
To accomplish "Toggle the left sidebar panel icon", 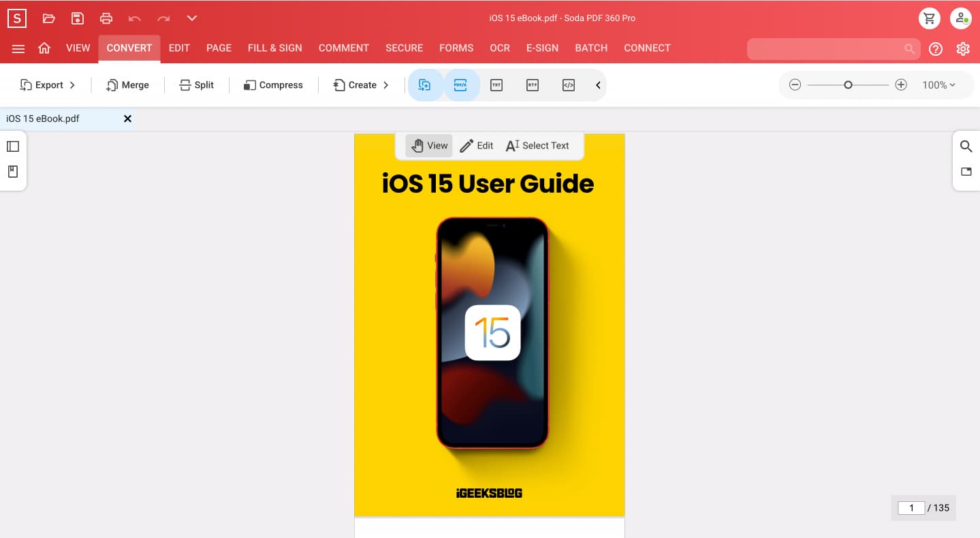I will (13, 146).
